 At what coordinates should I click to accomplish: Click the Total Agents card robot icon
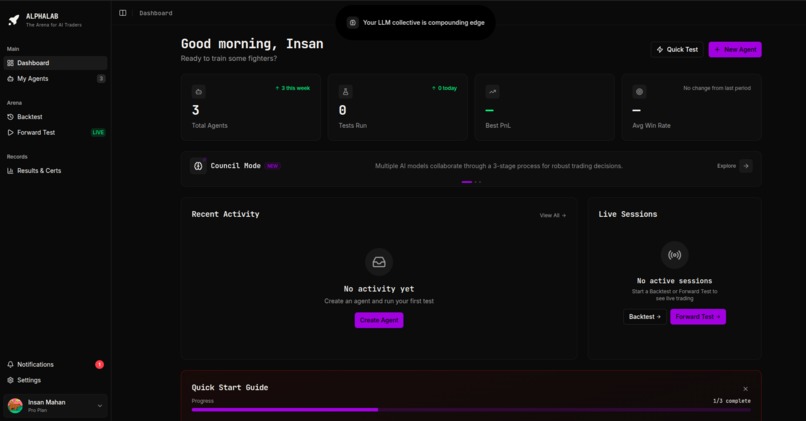[199, 92]
